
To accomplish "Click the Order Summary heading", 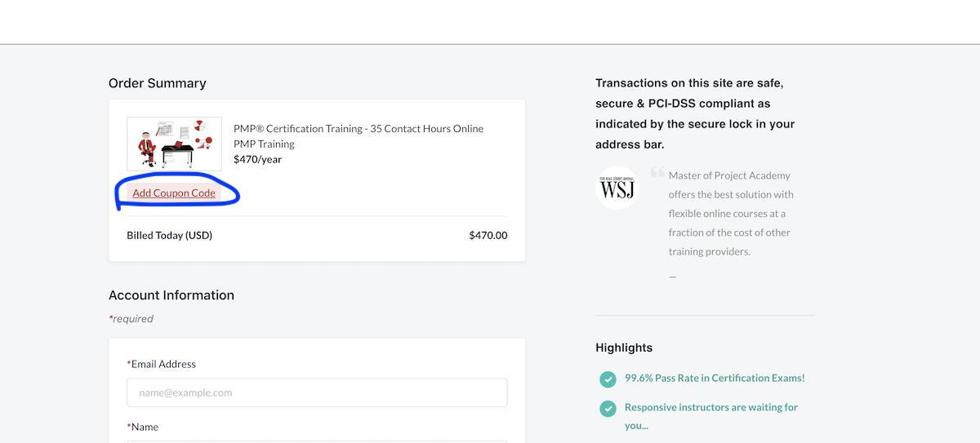I will tap(157, 83).
